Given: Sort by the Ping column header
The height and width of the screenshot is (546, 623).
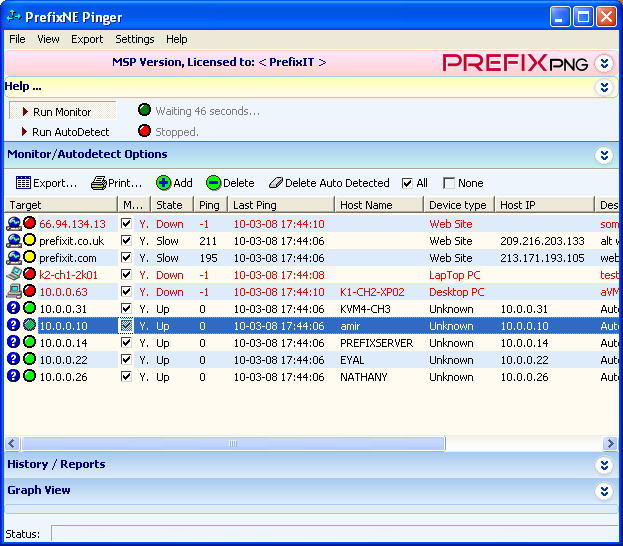Looking at the screenshot, I should [x=211, y=205].
